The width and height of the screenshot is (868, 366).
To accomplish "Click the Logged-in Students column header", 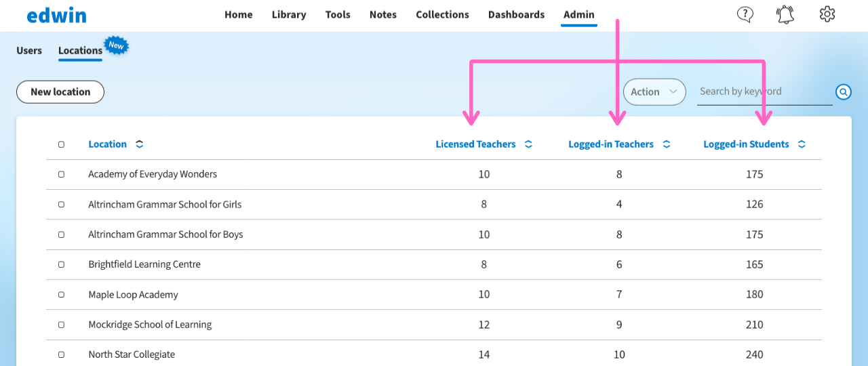I will click(746, 144).
